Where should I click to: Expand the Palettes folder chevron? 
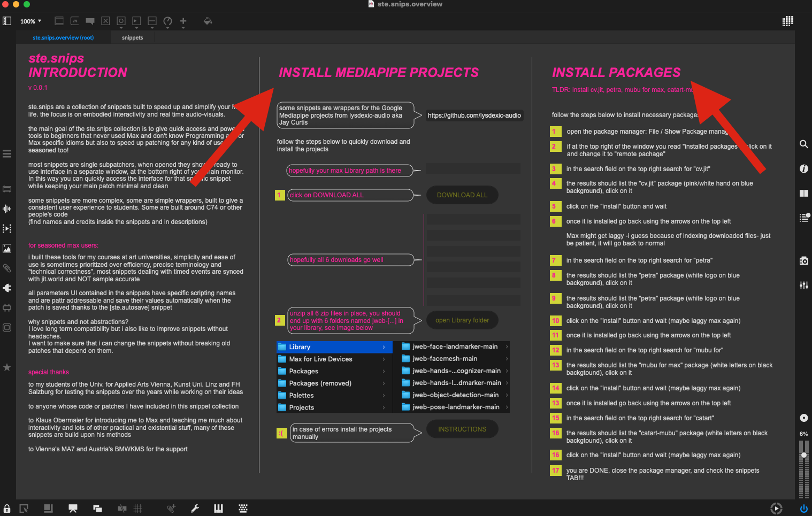[384, 396]
